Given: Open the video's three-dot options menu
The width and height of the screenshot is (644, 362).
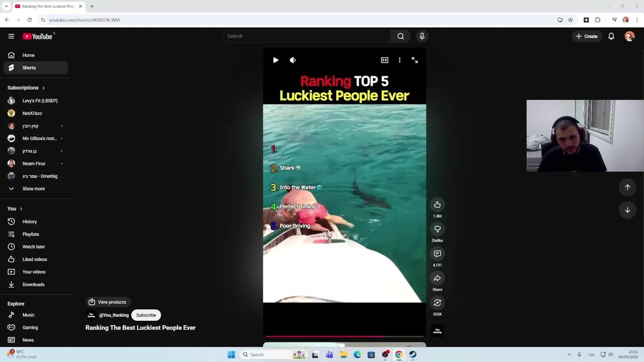Looking at the screenshot, I should coord(399,60).
